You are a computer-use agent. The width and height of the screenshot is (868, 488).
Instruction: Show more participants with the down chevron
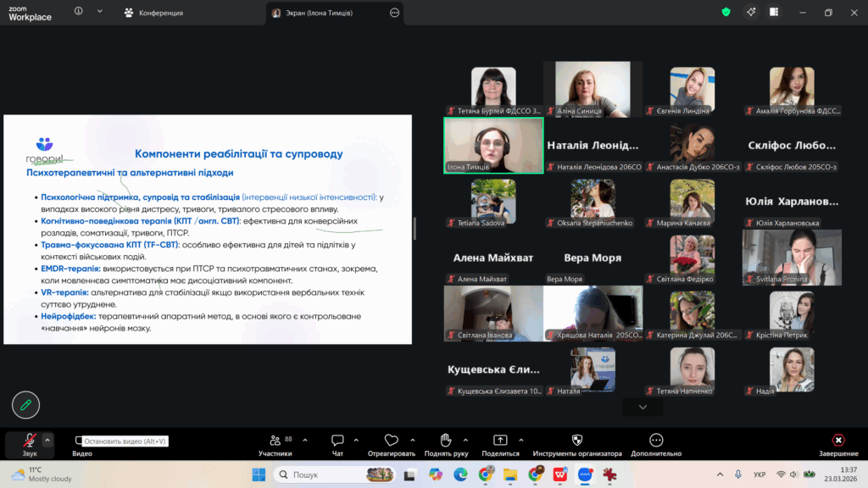(643, 408)
